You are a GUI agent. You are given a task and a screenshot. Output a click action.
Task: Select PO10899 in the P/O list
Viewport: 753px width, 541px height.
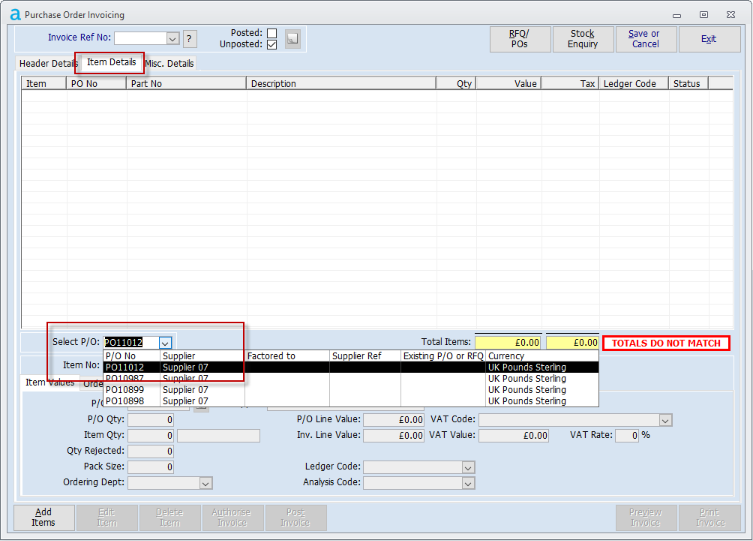coord(351,390)
